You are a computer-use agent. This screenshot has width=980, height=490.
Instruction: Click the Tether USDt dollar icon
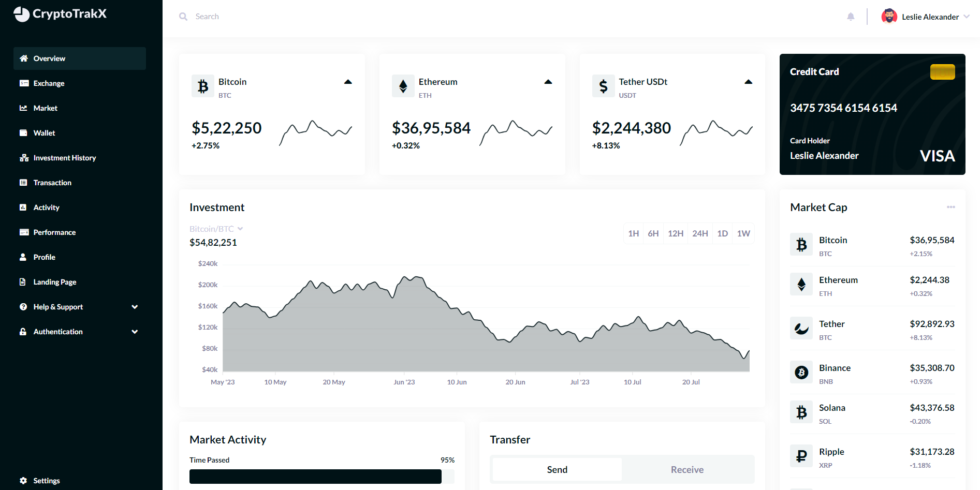603,86
